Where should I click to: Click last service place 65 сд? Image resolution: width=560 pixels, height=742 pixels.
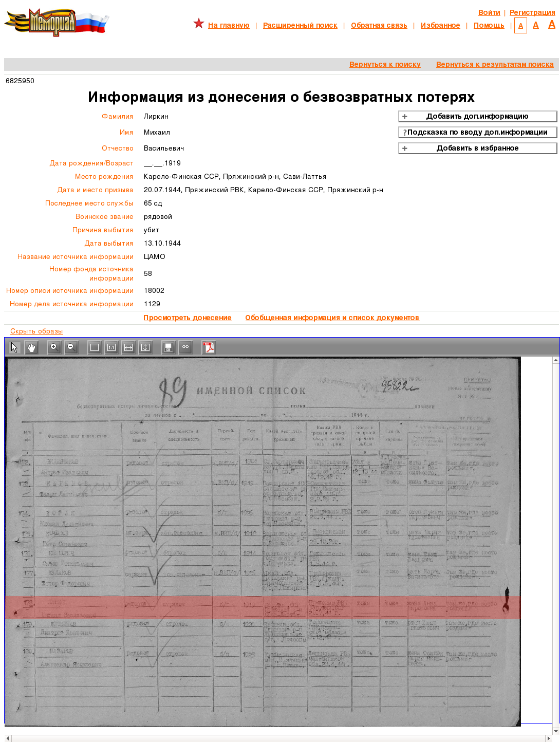coord(153,203)
